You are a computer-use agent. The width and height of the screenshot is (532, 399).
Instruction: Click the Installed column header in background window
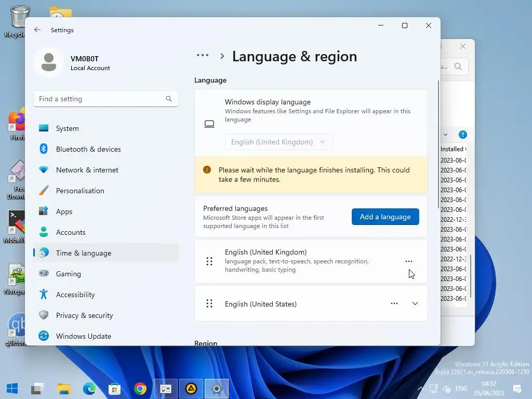coord(453,149)
